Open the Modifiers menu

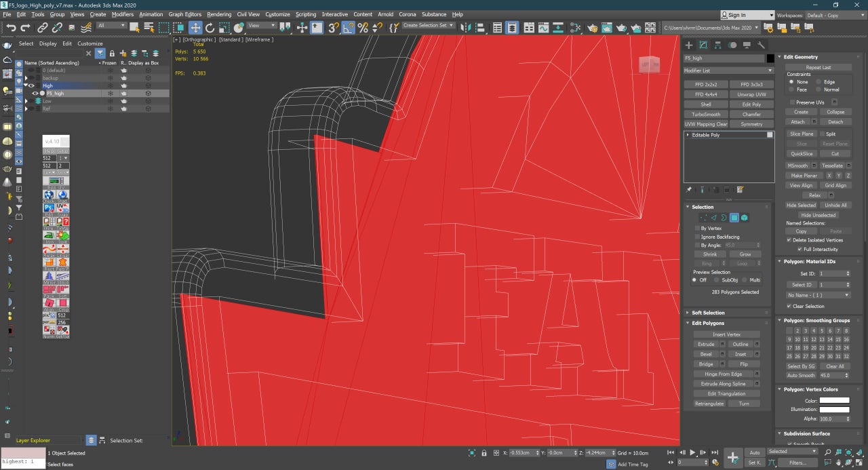(123, 14)
